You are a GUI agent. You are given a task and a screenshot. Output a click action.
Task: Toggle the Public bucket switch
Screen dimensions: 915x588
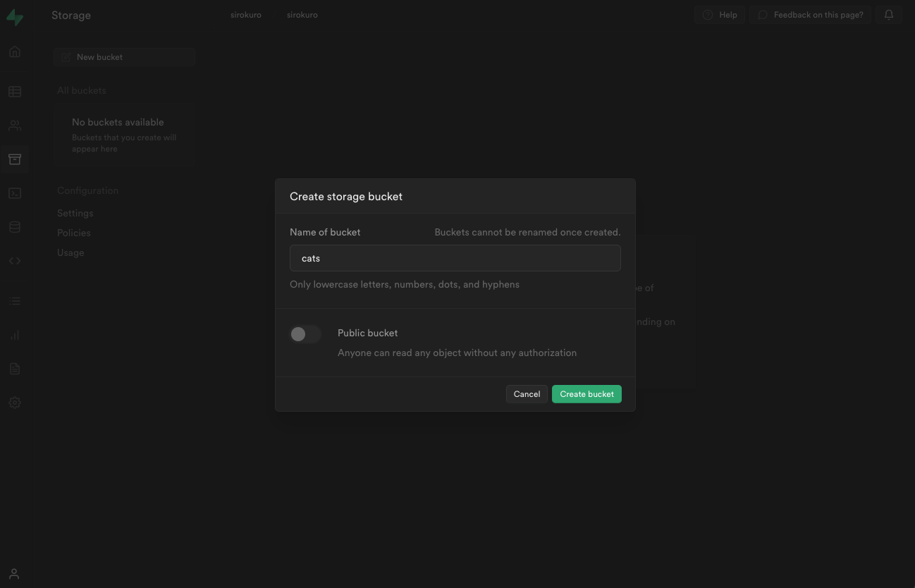[x=305, y=334]
